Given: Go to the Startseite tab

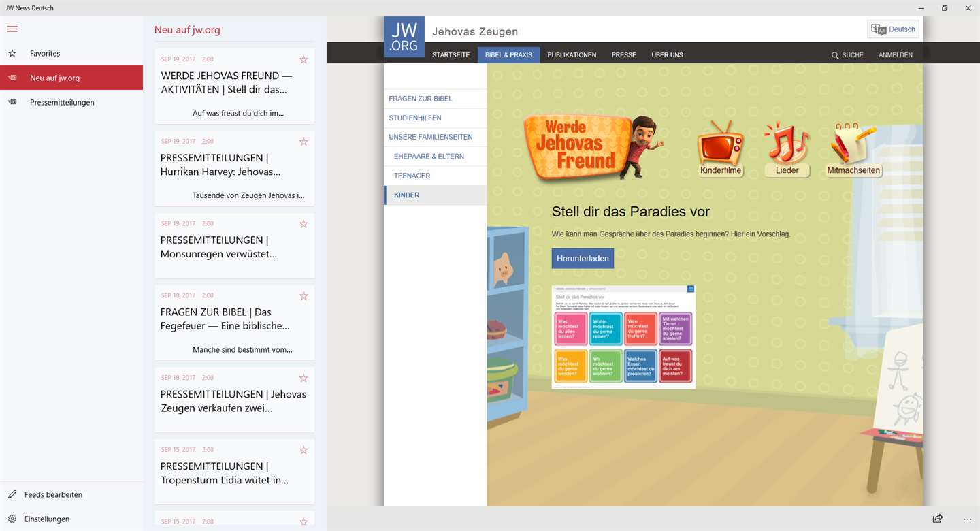Looking at the screenshot, I should click(451, 55).
